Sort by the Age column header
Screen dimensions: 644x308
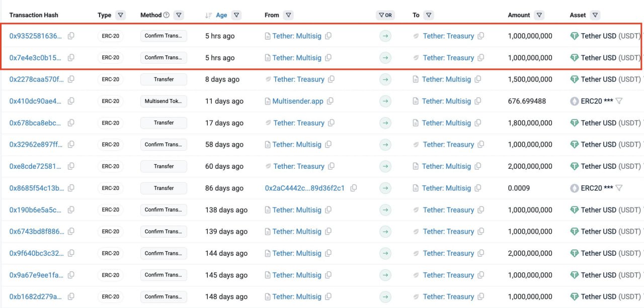(221, 15)
